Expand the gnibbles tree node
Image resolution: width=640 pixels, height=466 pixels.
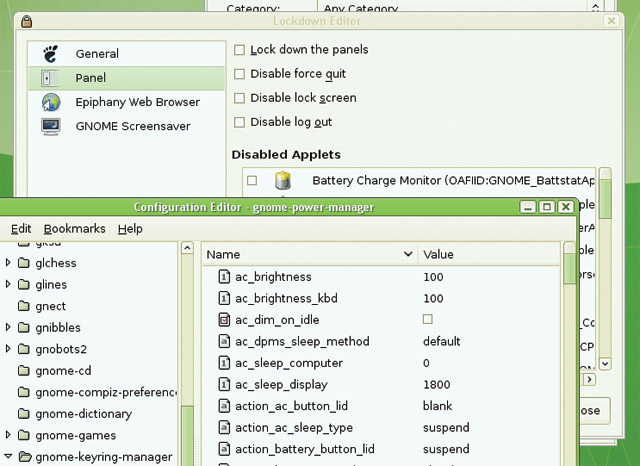click(8, 327)
